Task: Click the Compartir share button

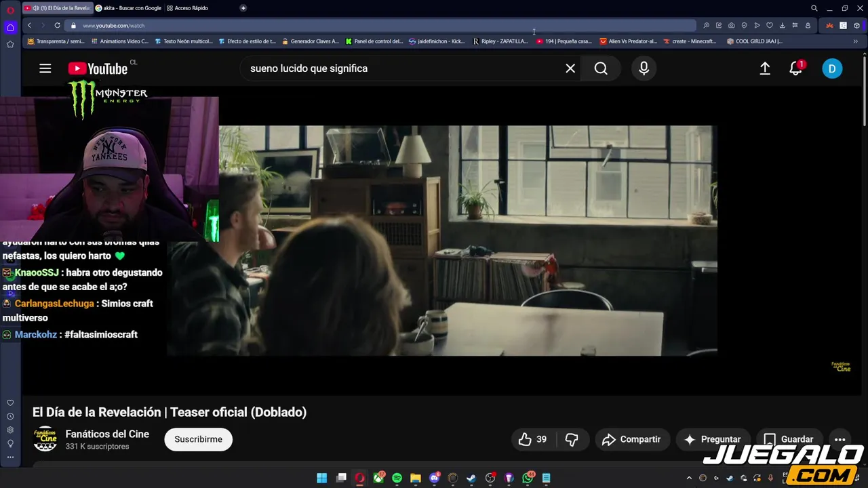Action: [x=631, y=439]
